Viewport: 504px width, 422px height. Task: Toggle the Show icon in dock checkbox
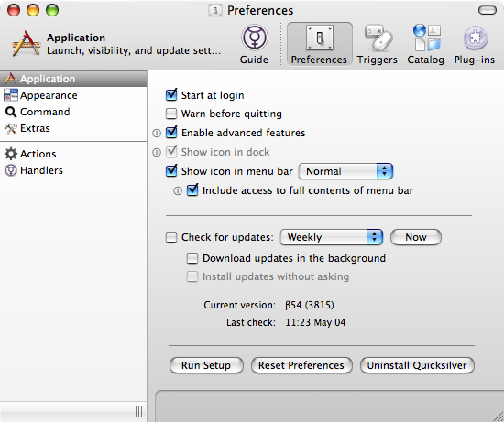click(x=171, y=152)
